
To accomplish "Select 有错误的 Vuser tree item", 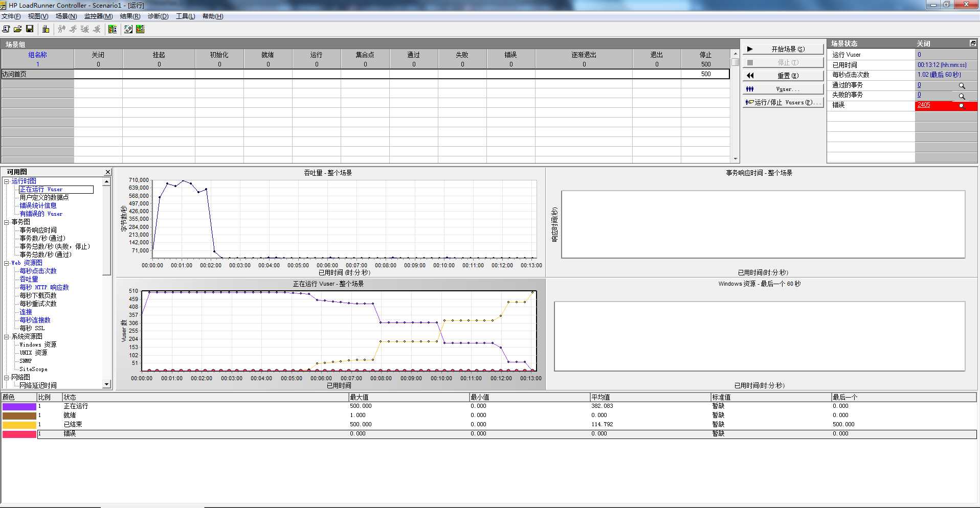I will (41, 214).
